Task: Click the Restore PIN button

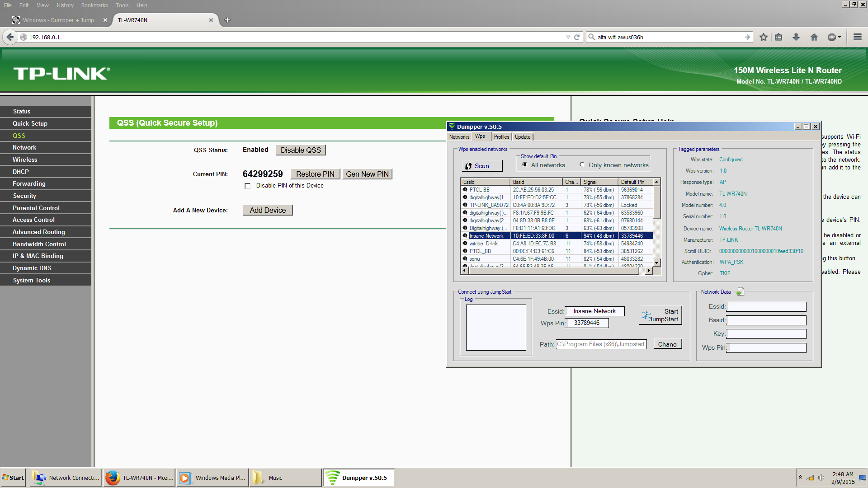Action: [315, 174]
